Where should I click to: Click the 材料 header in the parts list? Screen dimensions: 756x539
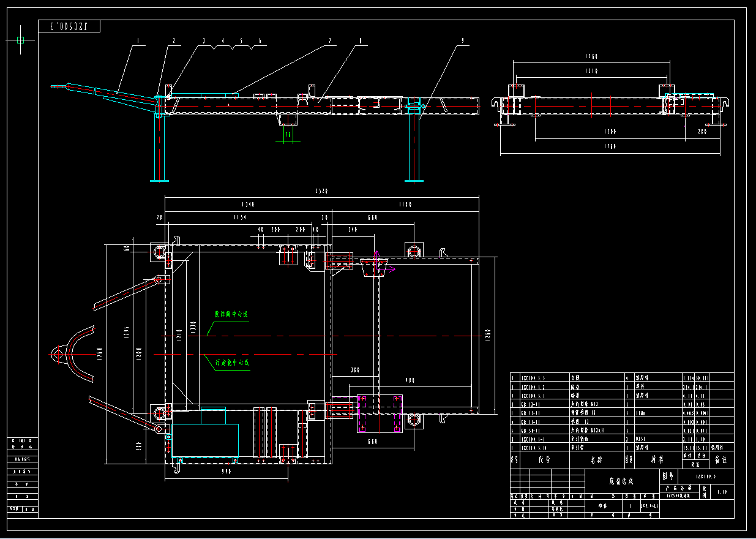pyautogui.click(x=657, y=458)
